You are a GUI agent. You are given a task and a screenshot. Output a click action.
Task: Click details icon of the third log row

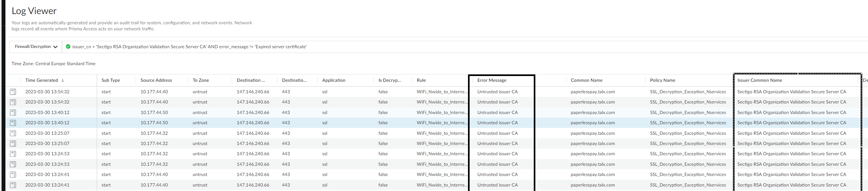13,112
